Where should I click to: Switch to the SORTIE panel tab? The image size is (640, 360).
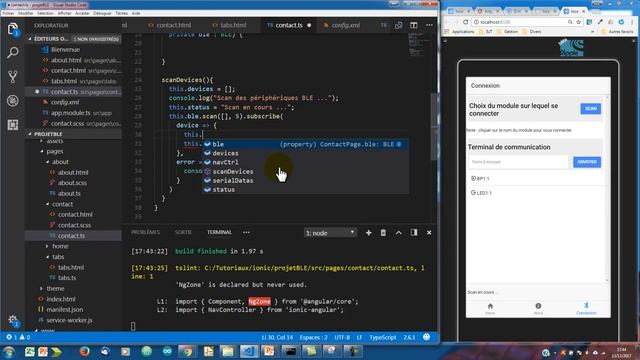pos(183,232)
